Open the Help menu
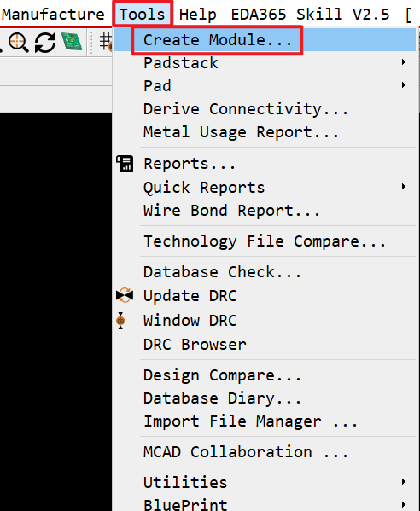 [x=197, y=15]
